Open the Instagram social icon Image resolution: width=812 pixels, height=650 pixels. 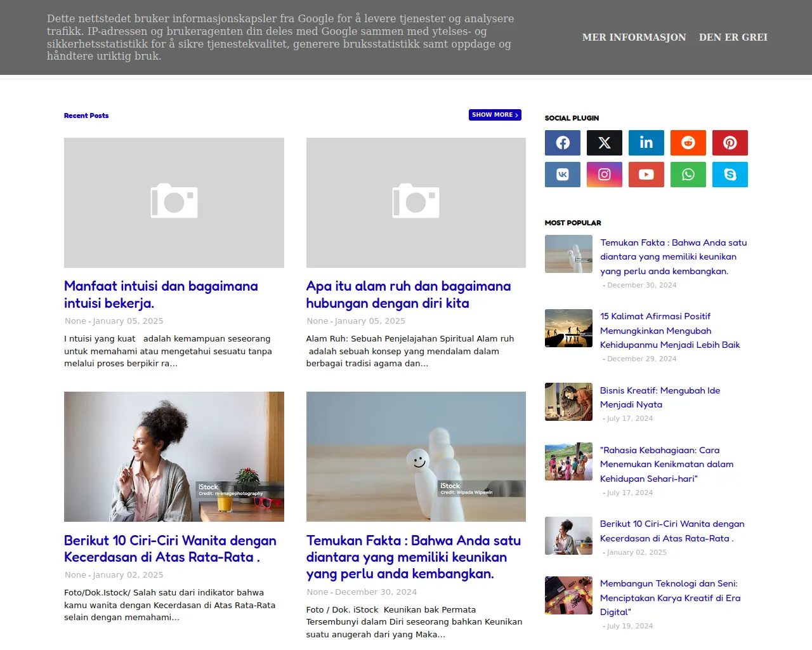(604, 175)
